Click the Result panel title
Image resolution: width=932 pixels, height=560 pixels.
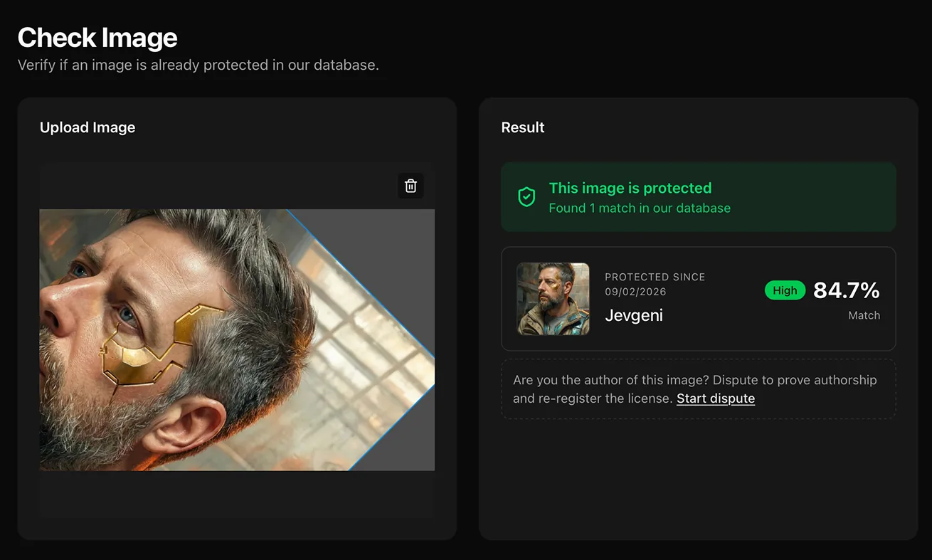click(523, 127)
